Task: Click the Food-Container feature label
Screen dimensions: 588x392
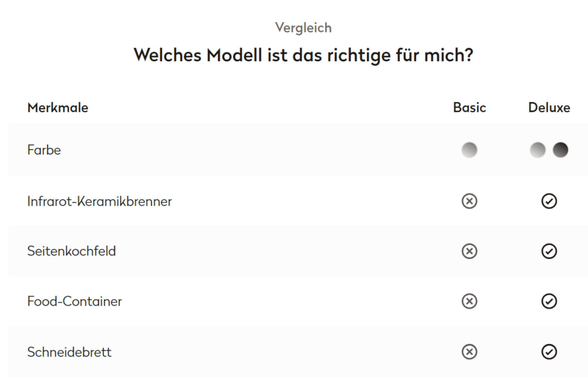Action: click(74, 301)
